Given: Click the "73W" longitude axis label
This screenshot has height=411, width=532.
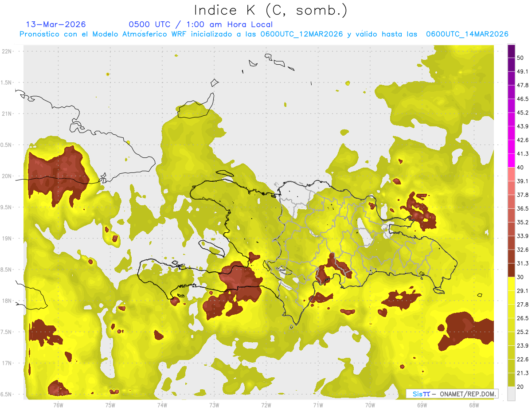Looking at the screenshot, I should pos(214,405).
